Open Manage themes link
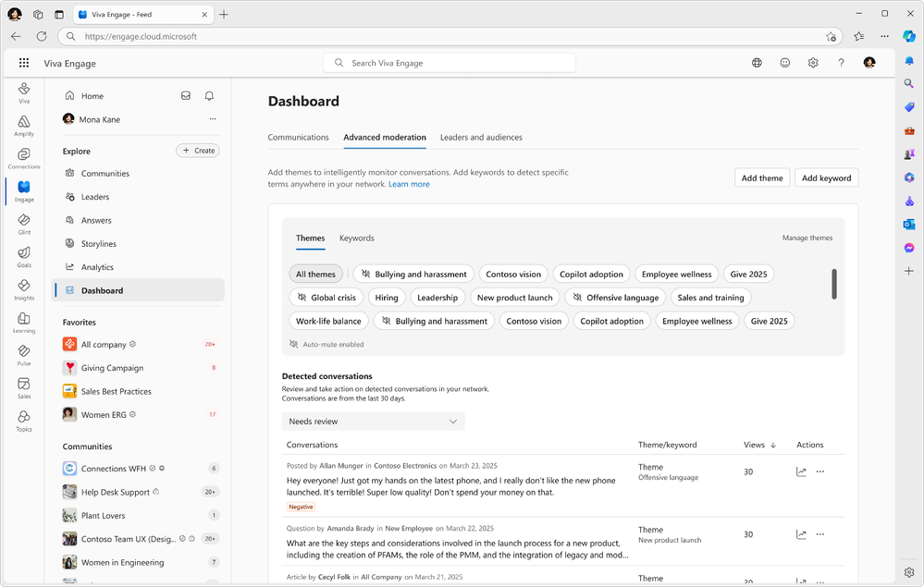This screenshot has width=924, height=587. pos(807,238)
